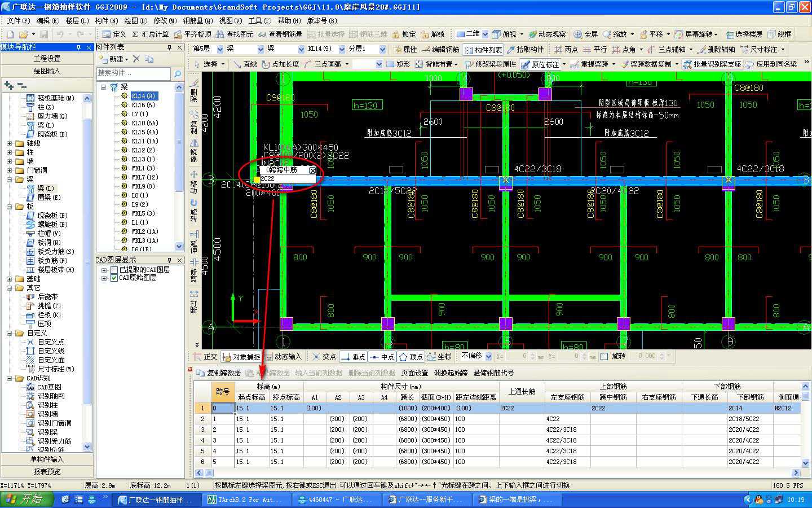Expand 已提取的CAD图层 layer node
Image resolution: width=812 pixels, height=508 pixels.
[104, 270]
